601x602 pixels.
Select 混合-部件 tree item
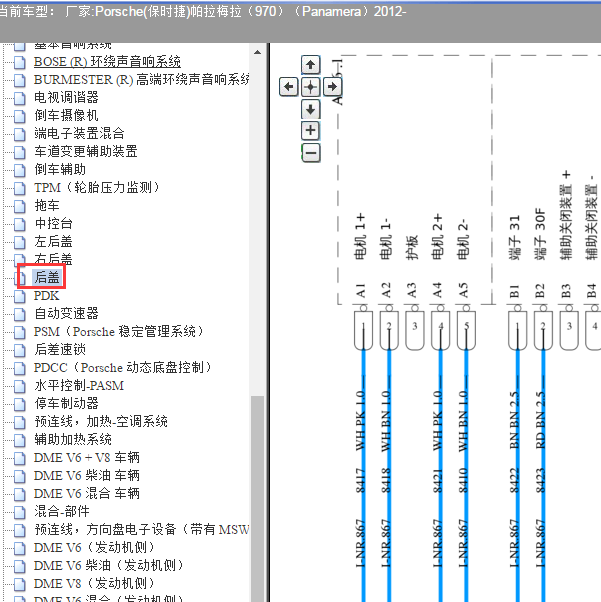tap(61, 513)
